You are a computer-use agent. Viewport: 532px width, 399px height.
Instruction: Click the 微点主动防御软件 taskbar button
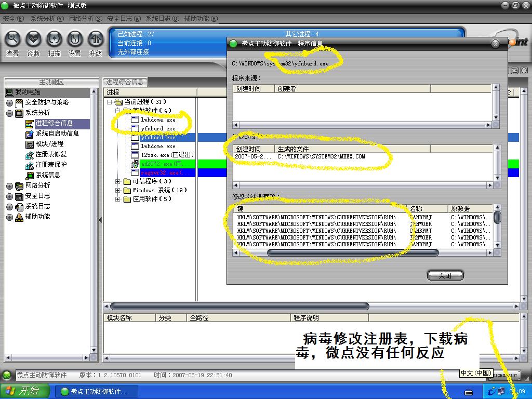coord(96,392)
